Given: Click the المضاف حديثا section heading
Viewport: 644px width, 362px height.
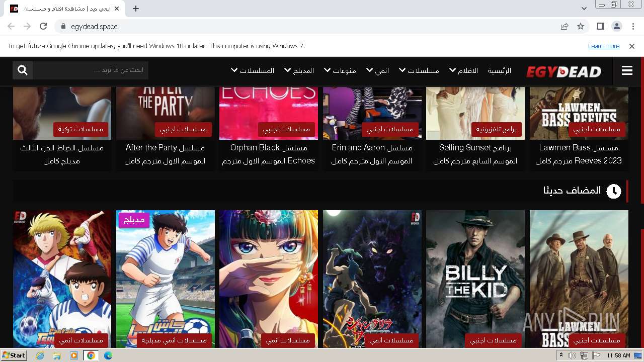Looking at the screenshot, I should (x=572, y=191).
